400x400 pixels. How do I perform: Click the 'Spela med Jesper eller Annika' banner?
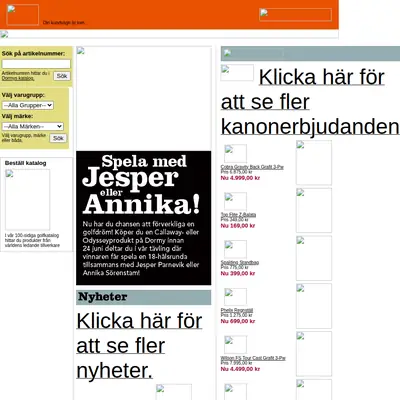(x=143, y=218)
